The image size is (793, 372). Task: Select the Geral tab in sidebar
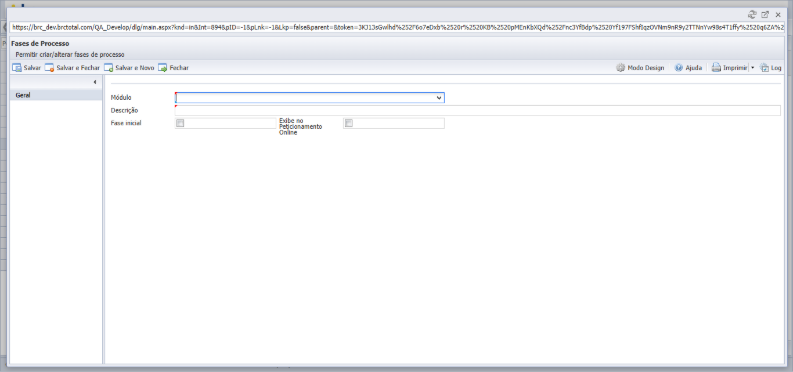(56, 95)
